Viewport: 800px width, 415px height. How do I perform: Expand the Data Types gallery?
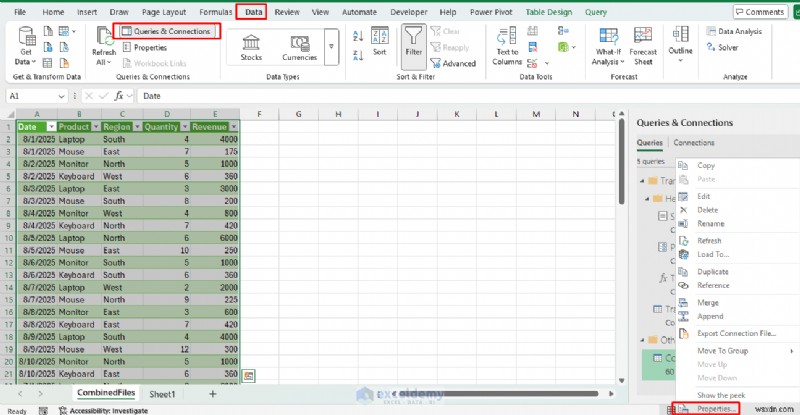(331, 47)
